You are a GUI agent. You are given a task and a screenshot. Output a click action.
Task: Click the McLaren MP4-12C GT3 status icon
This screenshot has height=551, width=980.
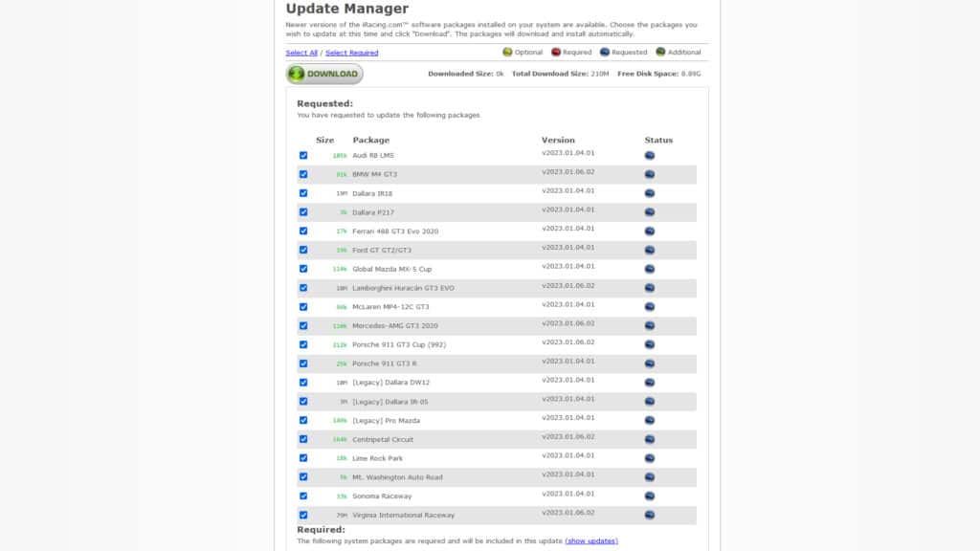click(650, 307)
